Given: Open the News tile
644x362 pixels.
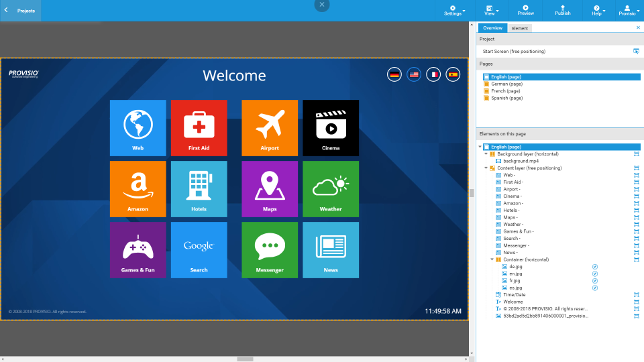Looking at the screenshot, I should click(x=331, y=250).
